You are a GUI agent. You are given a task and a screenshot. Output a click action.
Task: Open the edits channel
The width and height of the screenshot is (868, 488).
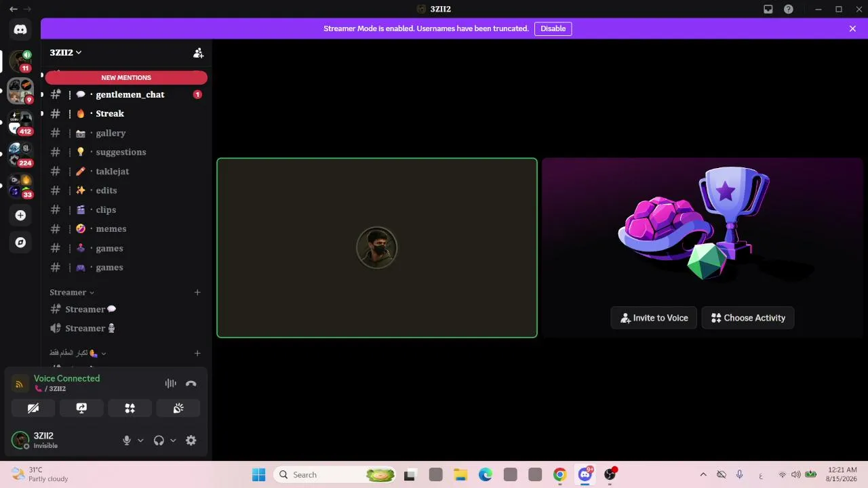[126, 190]
